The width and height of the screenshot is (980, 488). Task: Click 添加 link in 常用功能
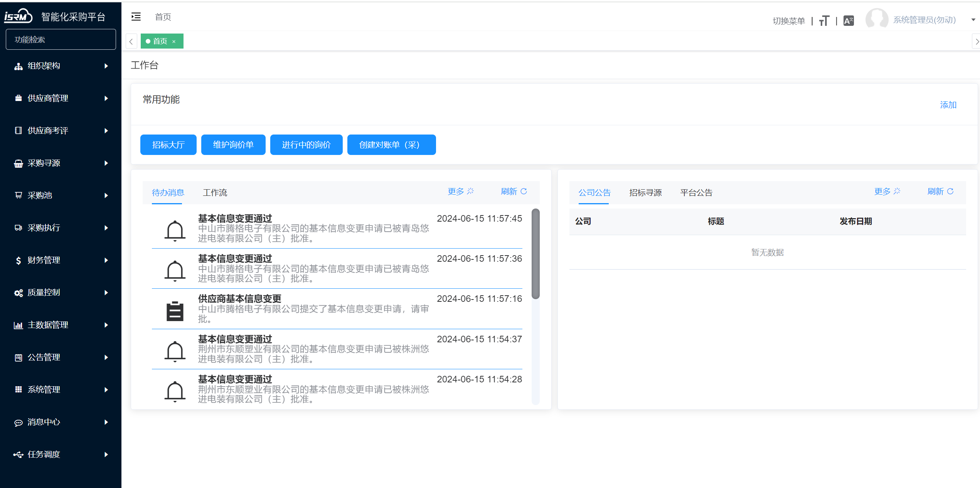[x=948, y=105]
